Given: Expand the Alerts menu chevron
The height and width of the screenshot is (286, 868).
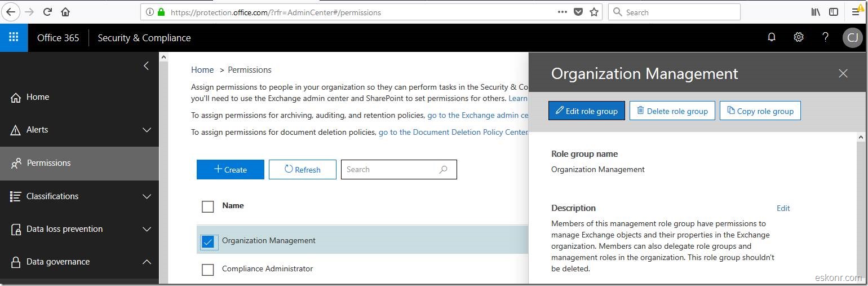Looking at the screenshot, I should click(x=147, y=130).
